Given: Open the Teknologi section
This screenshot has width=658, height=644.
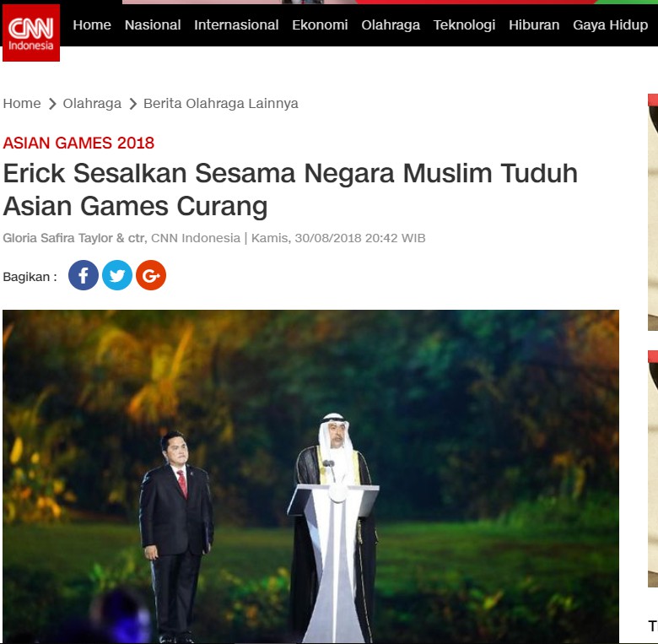Looking at the screenshot, I should click(464, 24).
